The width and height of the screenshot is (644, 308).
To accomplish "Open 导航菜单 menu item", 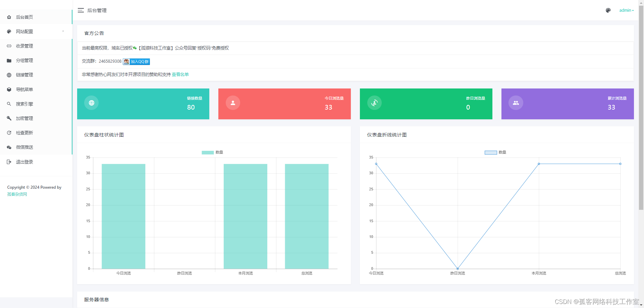I will coord(36,89).
